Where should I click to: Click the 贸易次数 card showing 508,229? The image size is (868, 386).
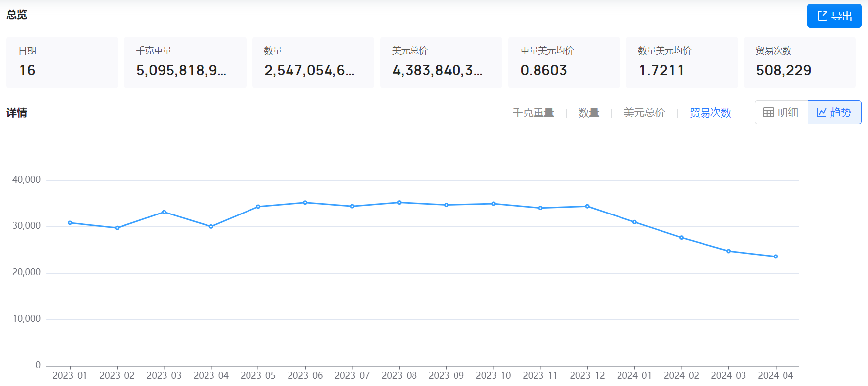point(799,62)
